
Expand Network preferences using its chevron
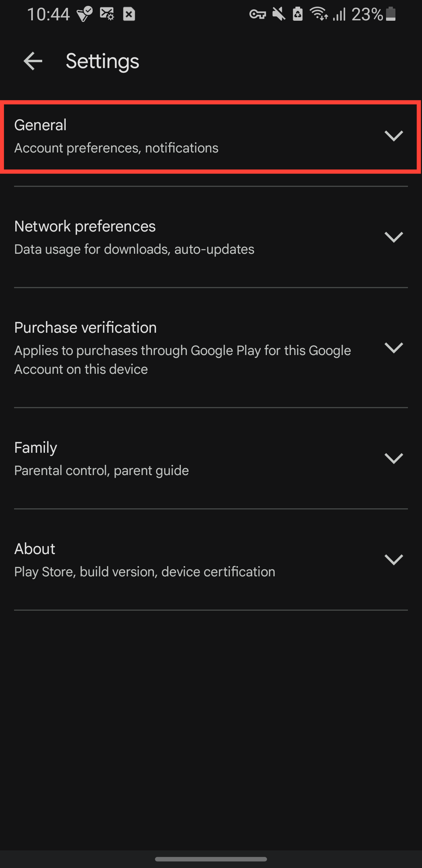(393, 237)
